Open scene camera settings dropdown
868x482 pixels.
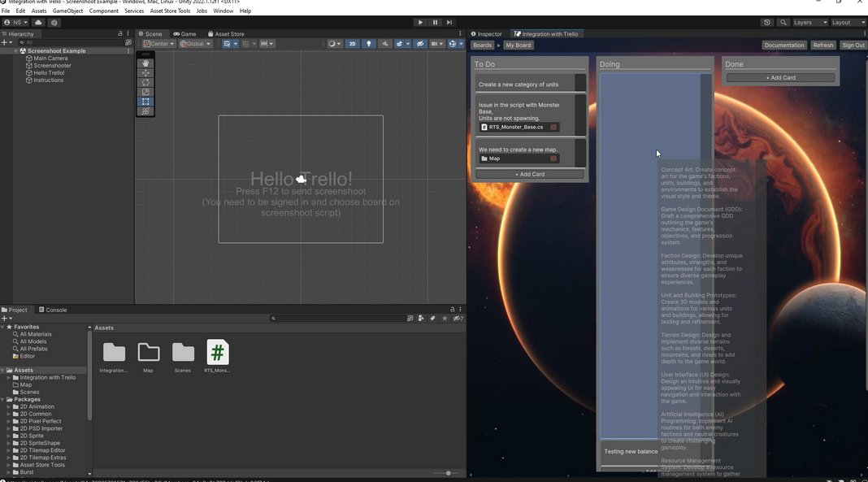436,44
